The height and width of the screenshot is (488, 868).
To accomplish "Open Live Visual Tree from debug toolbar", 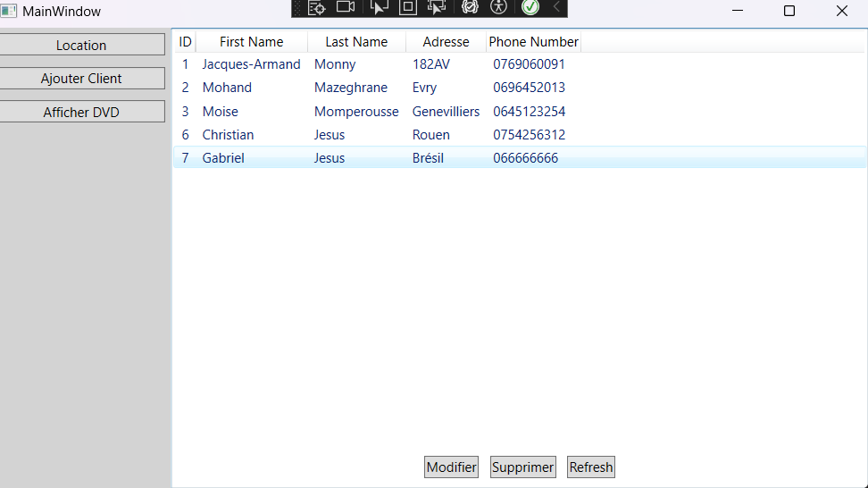I will (316, 8).
